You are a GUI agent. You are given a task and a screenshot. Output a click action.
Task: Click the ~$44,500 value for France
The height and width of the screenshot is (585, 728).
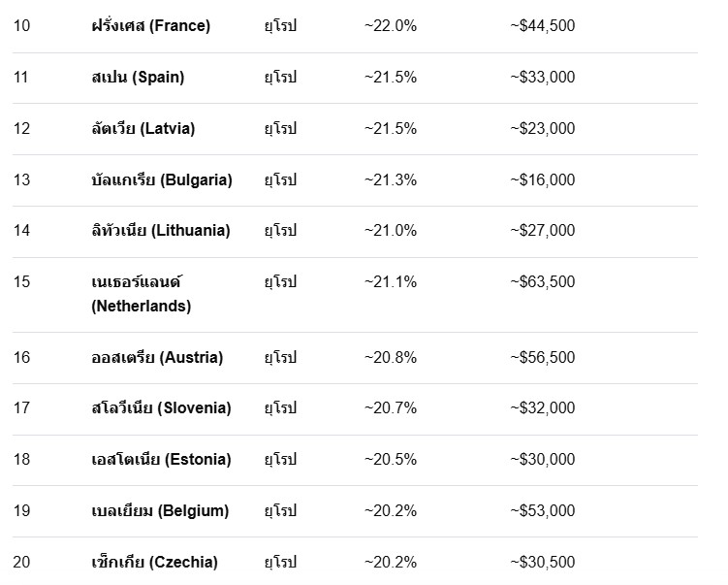click(543, 25)
